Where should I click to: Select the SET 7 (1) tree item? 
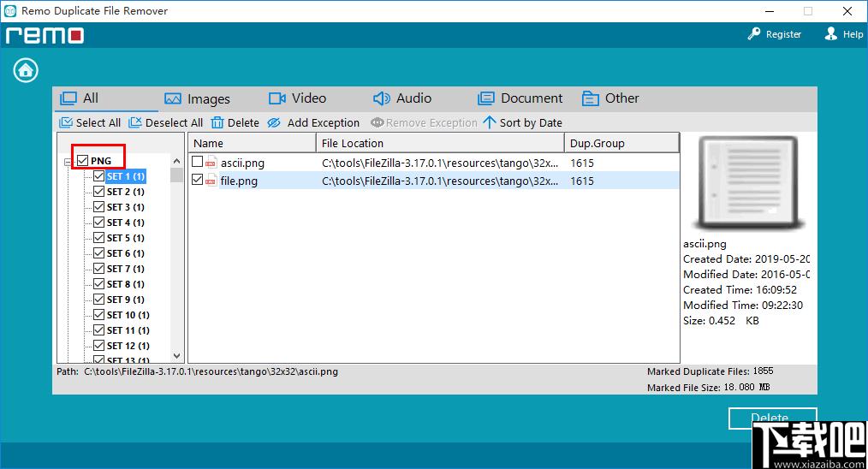pyautogui.click(x=126, y=269)
